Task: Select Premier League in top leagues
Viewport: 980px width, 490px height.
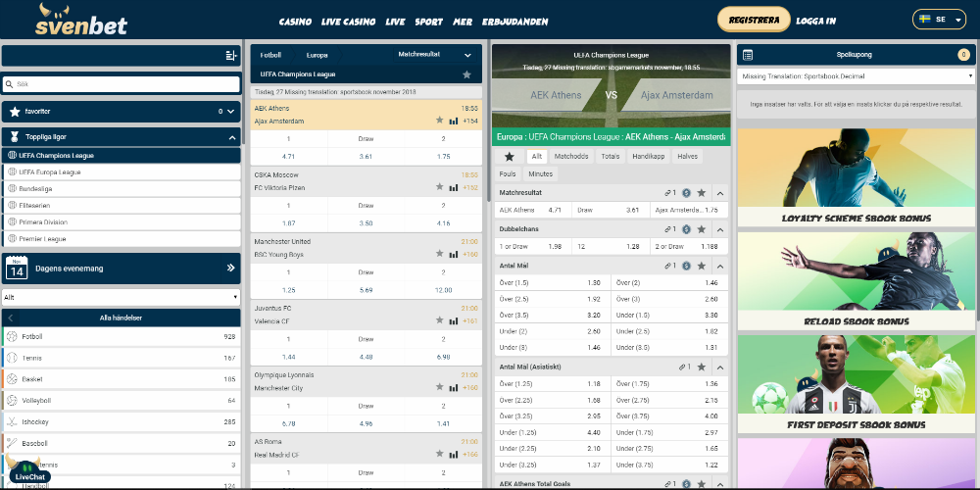Action: [x=122, y=239]
